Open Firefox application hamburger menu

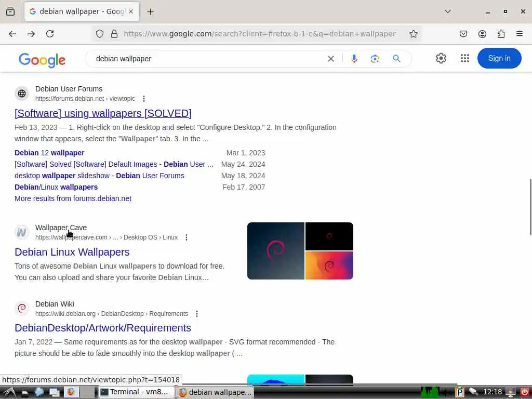[x=520, y=34]
